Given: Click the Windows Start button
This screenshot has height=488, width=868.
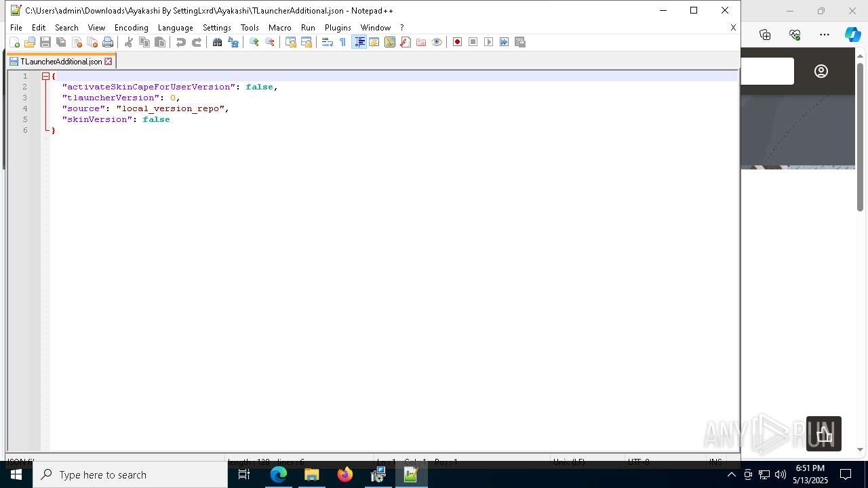Looking at the screenshot, I should tap(16, 474).
